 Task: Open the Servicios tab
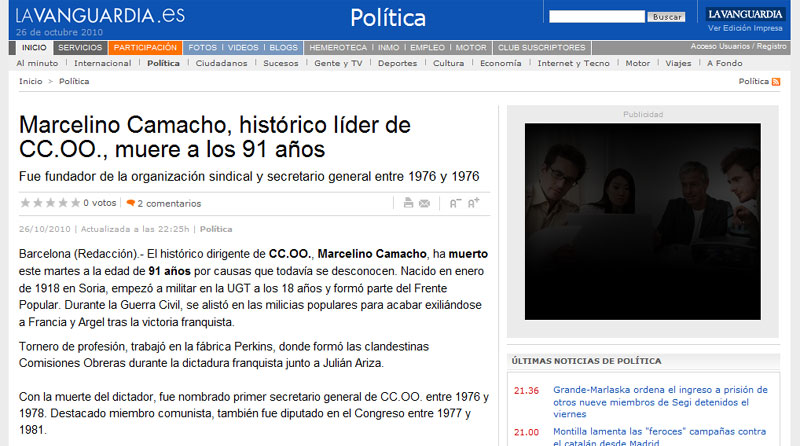coord(79,47)
